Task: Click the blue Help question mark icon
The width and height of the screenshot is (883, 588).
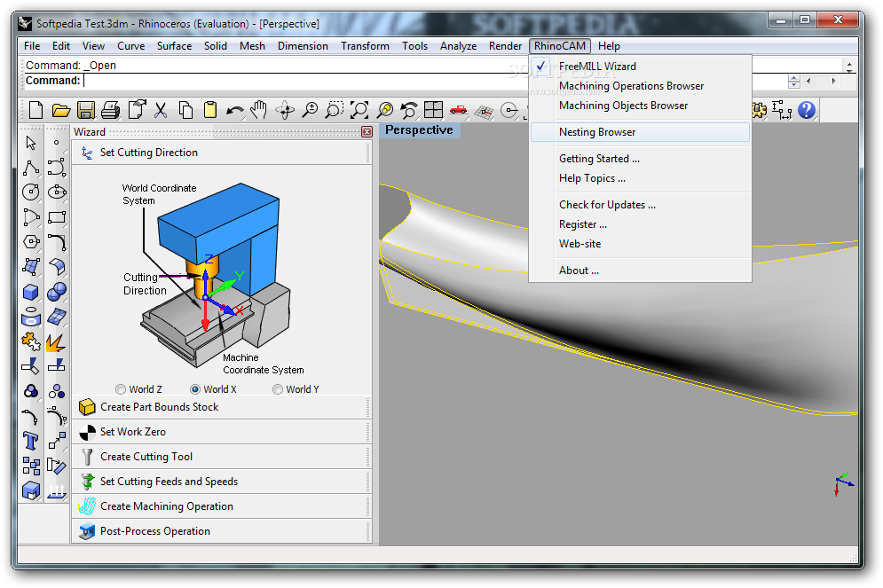Action: 807,110
